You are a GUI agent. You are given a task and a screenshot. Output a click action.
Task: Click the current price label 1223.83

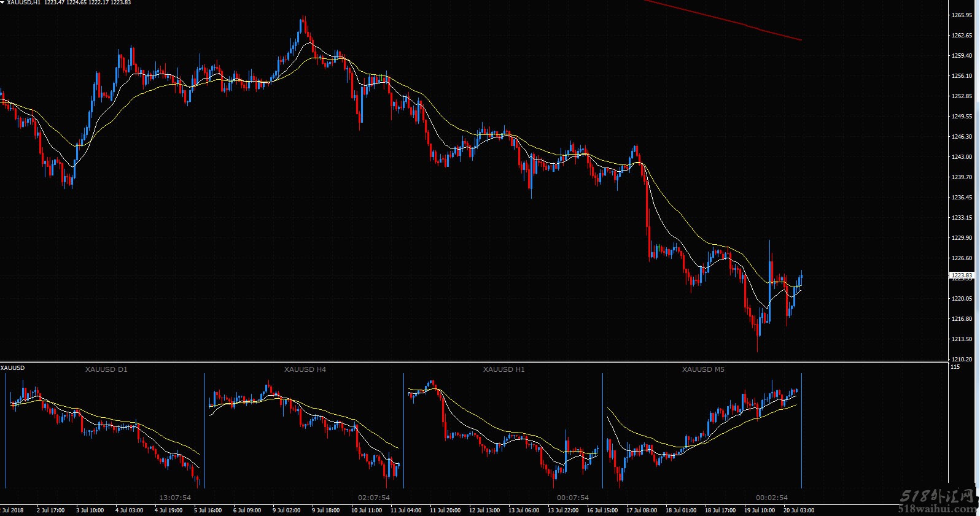962,275
